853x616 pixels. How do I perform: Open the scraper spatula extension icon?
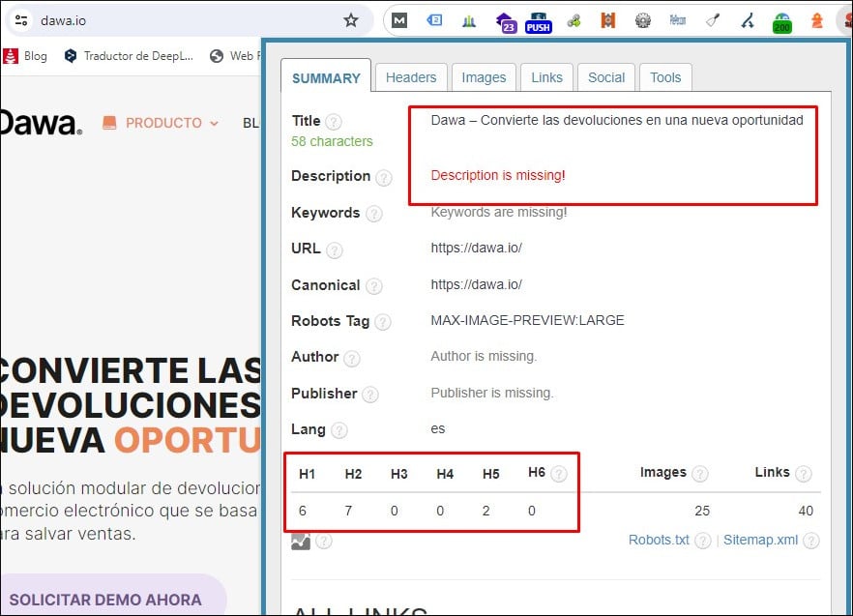(713, 20)
